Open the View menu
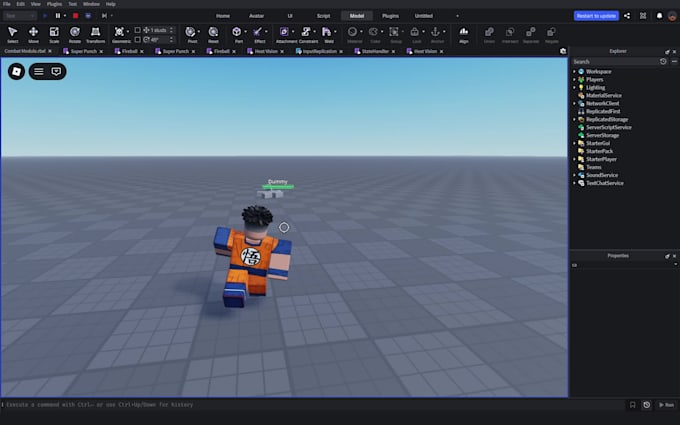The image size is (680, 425). click(x=36, y=4)
